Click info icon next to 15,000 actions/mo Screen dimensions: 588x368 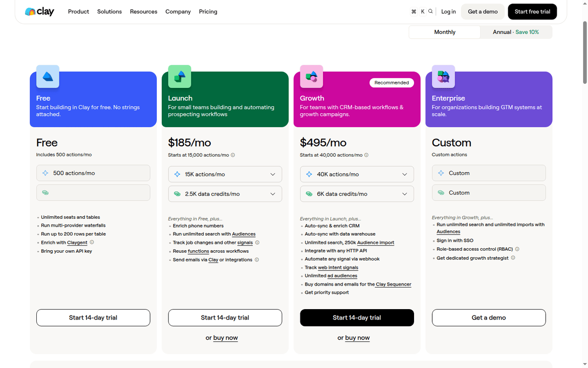pyautogui.click(x=233, y=155)
